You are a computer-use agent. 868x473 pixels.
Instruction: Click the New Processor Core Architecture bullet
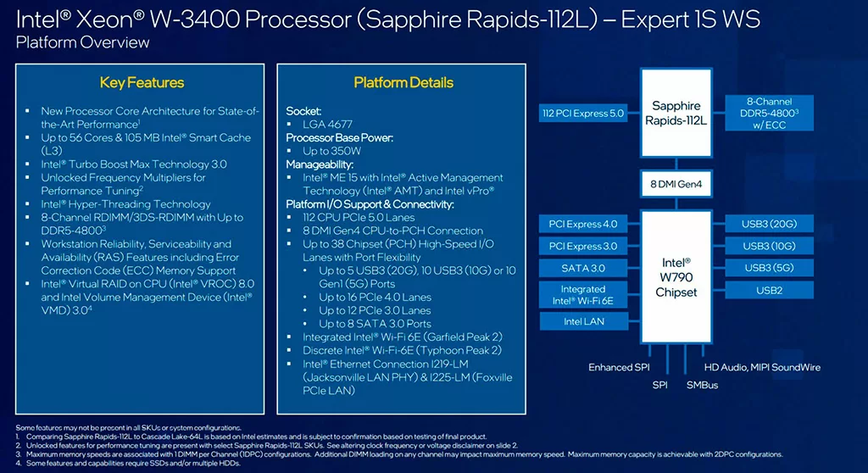click(149, 118)
